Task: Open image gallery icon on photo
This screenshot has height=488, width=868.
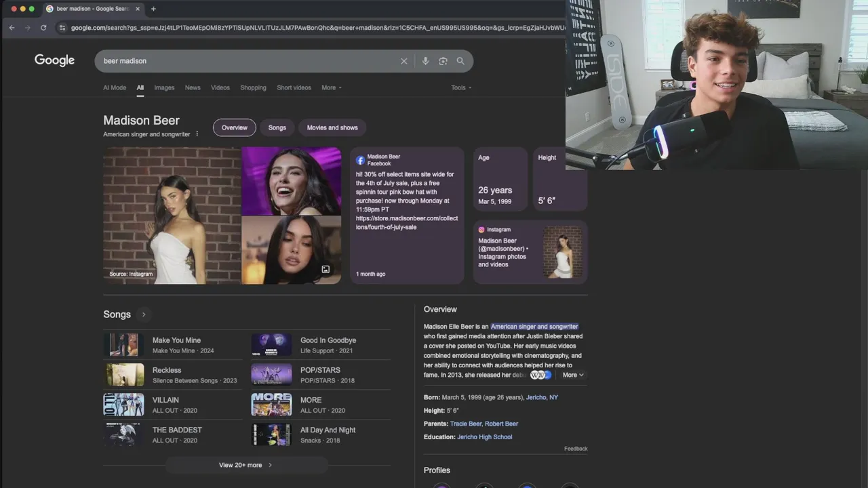Action: [x=325, y=269]
